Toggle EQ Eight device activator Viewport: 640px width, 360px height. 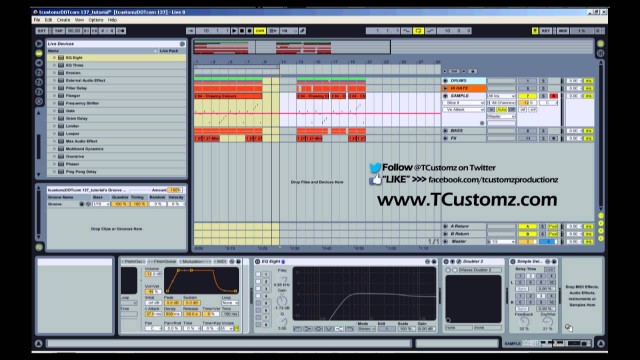pos(258,261)
